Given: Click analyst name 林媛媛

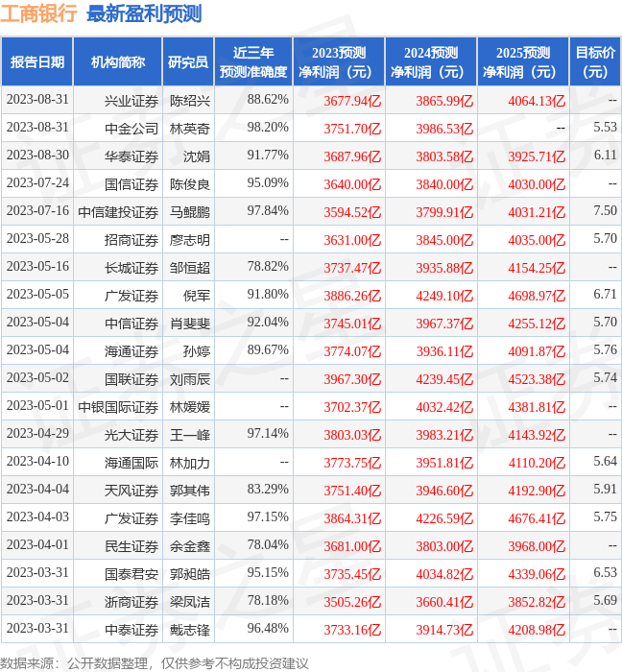Looking at the screenshot, I should click(x=190, y=407).
